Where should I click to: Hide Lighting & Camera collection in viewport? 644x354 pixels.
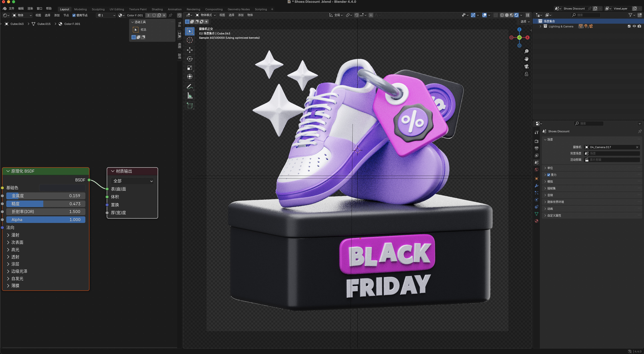pos(634,26)
